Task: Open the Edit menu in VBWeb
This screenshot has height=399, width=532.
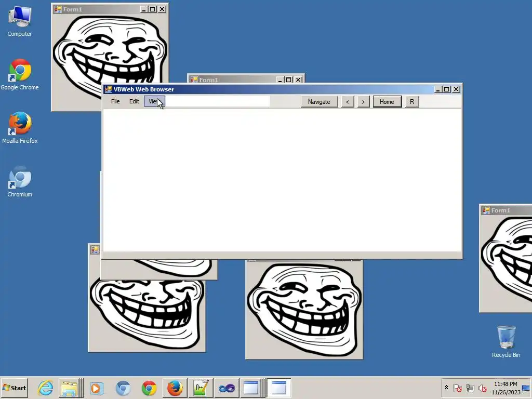Action: coord(134,101)
